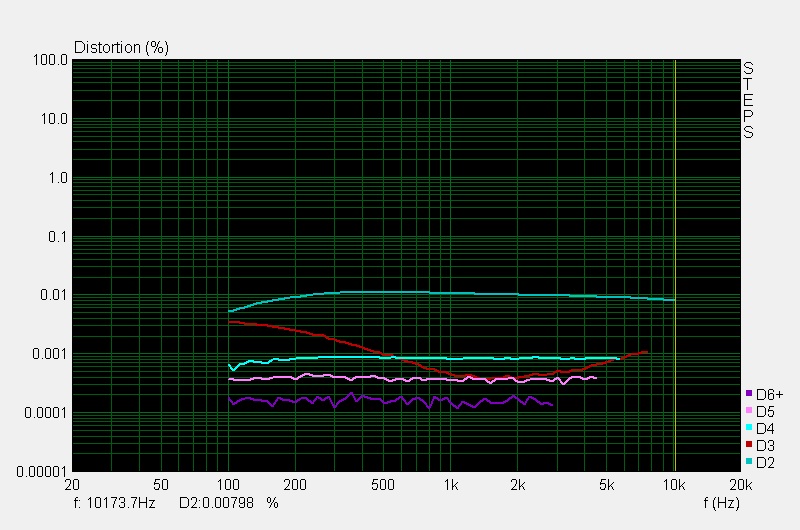Image resolution: width=800 pixels, height=530 pixels.
Task: Click the yellow vertical cursor line near 10k
Action: tap(675, 265)
